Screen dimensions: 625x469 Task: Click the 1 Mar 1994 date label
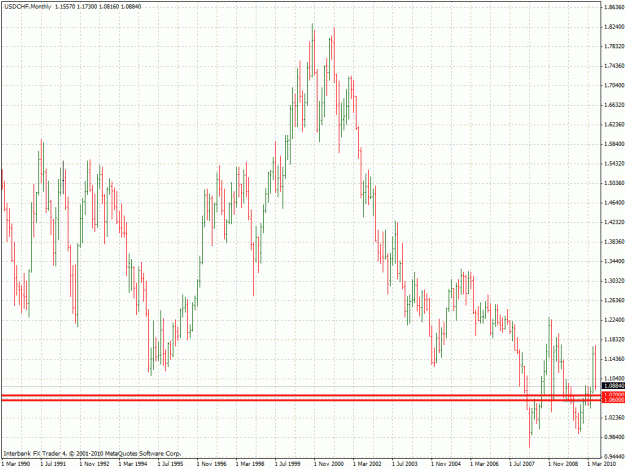133,464
